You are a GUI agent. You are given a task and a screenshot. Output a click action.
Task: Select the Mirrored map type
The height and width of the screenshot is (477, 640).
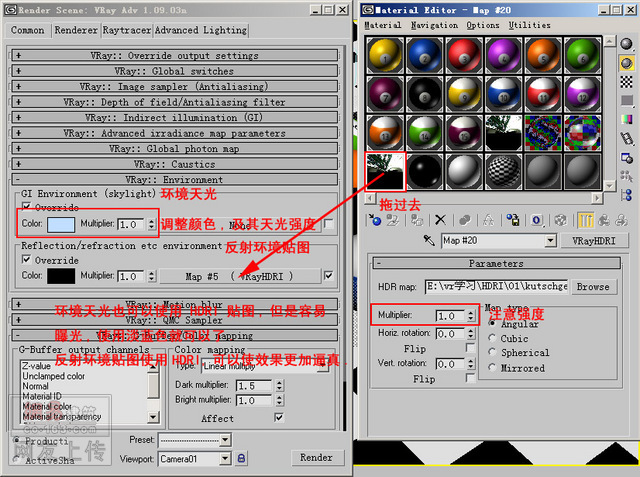click(492, 368)
